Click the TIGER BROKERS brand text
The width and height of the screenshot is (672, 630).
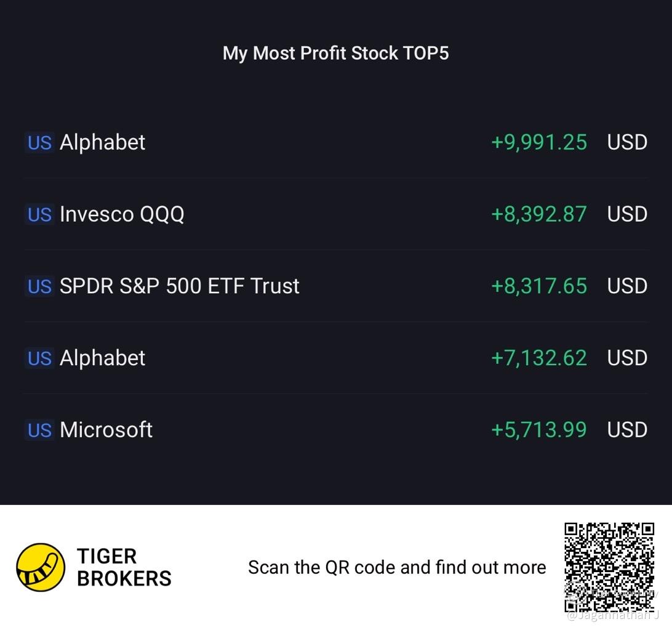coord(124,567)
